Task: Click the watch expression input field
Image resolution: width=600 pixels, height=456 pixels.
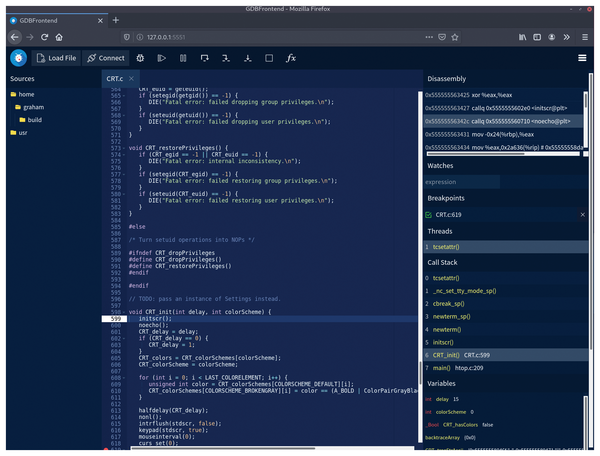Action: pyautogui.click(x=462, y=182)
